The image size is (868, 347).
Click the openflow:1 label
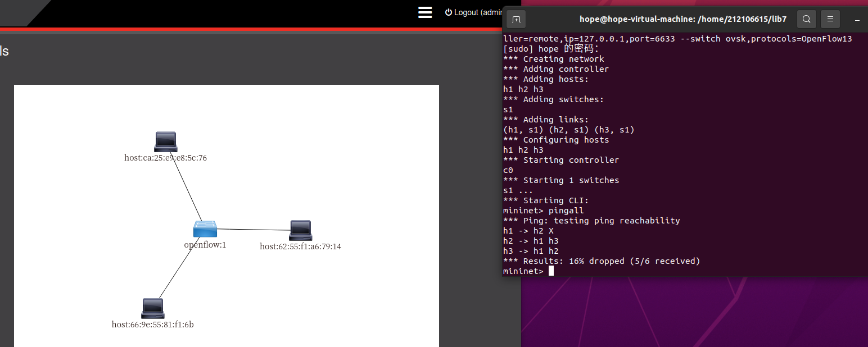tap(205, 245)
